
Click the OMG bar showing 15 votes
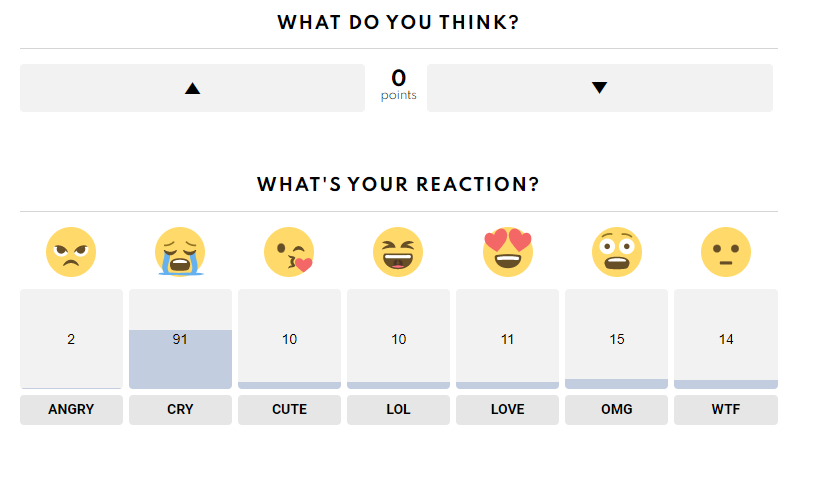617,339
